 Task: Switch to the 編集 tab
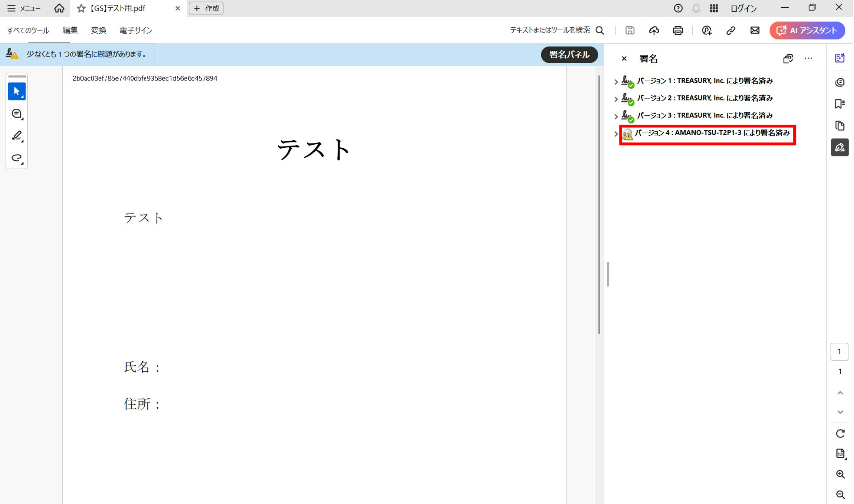point(70,30)
